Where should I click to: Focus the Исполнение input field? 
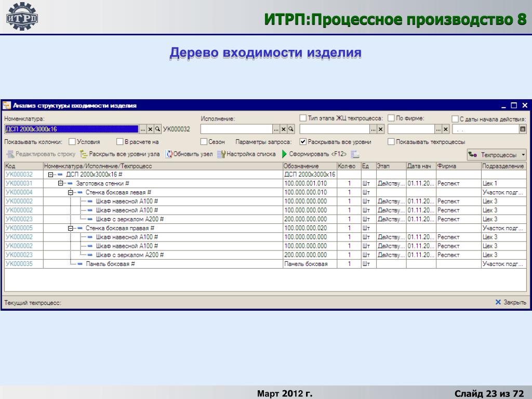[236, 129]
